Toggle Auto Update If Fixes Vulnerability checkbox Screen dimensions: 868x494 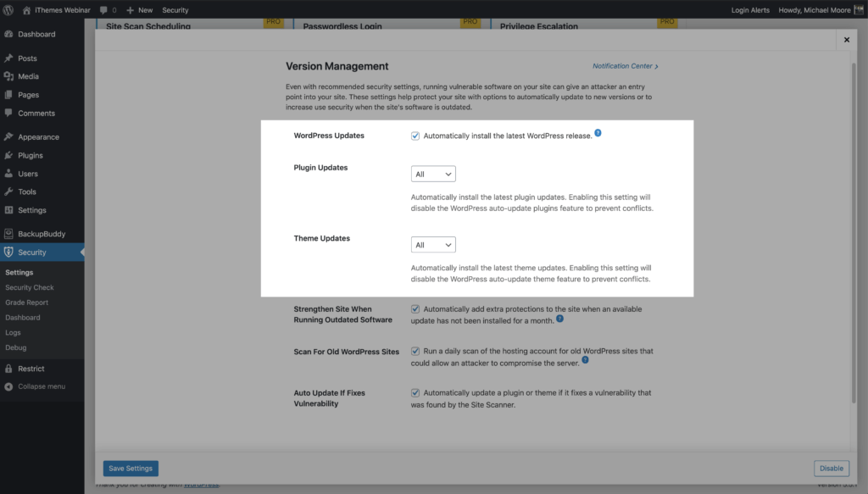pos(415,393)
